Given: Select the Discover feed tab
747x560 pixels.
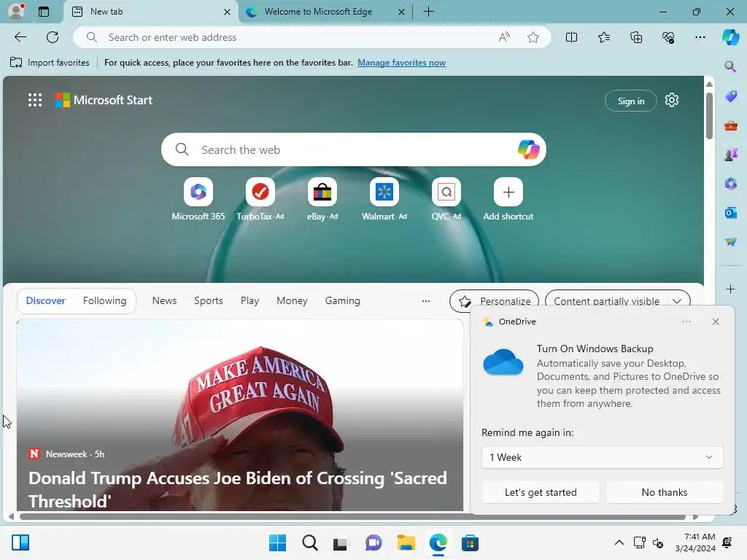Looking at the screenshot, I should click(x=46, y=300).
